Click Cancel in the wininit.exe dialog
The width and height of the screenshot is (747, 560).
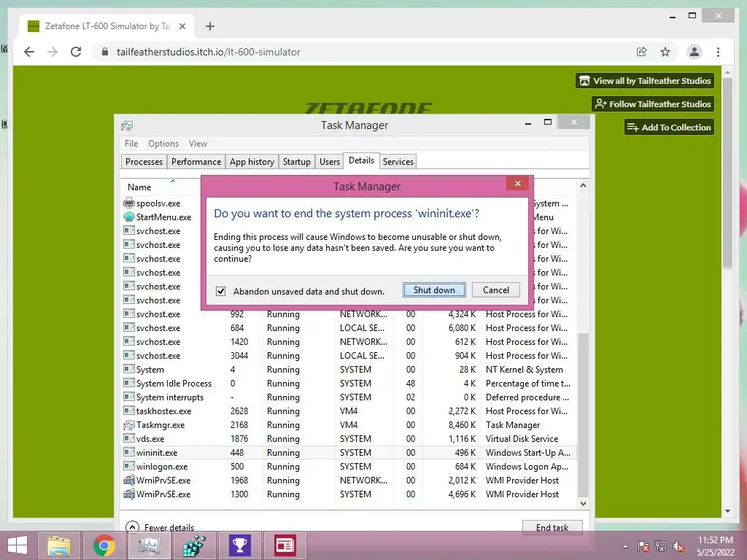[496, 290]
